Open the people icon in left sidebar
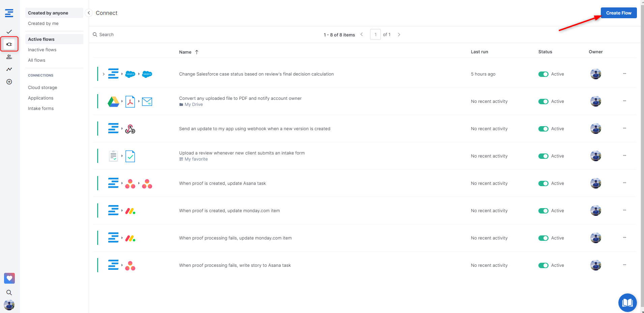 tap(9, 57)
